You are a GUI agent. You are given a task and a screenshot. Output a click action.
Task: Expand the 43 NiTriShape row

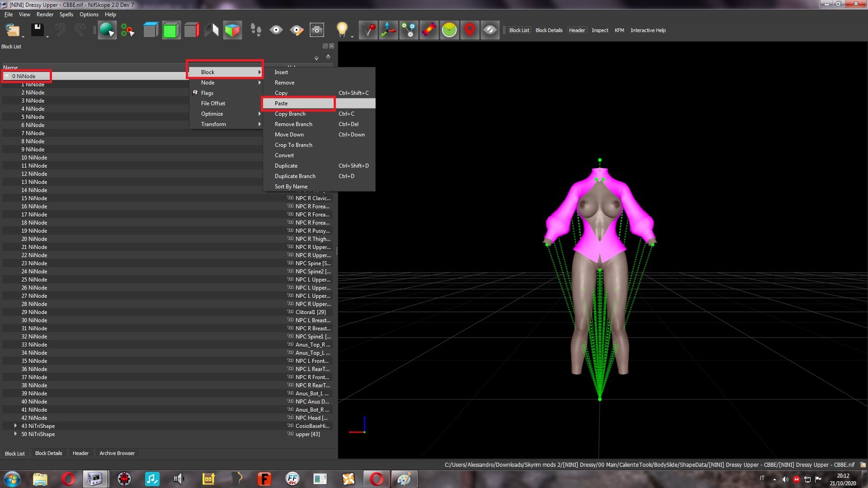point(15,426)
